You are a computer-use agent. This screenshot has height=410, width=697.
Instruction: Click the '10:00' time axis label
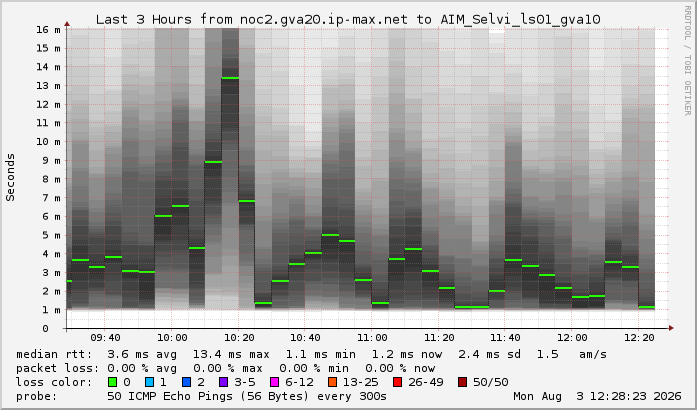click(x=172, y=338)
